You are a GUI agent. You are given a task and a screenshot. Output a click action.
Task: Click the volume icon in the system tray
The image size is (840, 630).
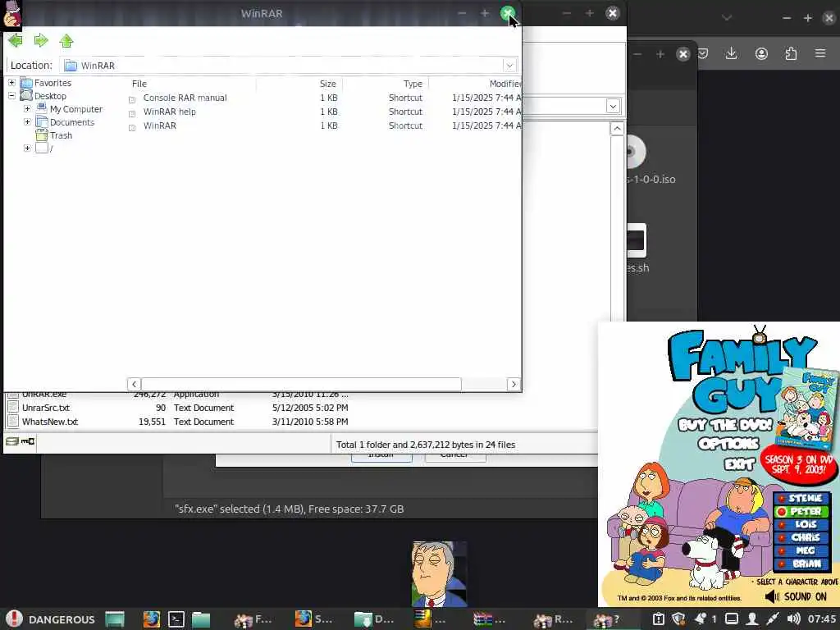pyautogui.click(x=793, y=619)
